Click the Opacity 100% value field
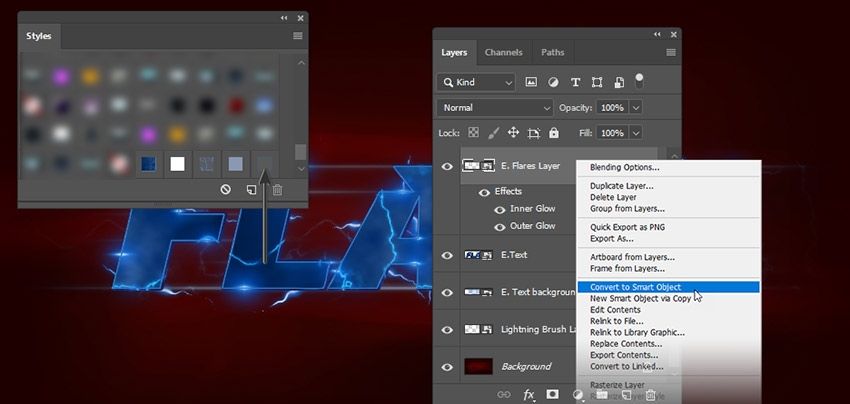Image resolution: width=850 pixels, height=404 pixels. pos(613,108)
